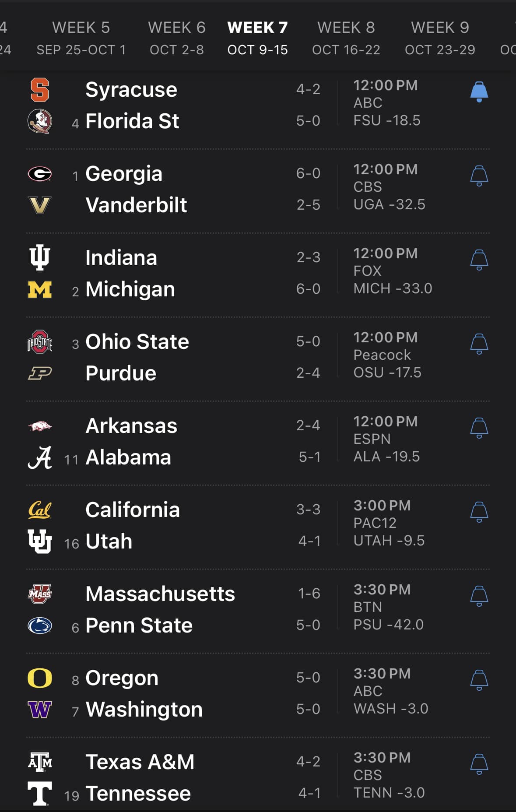Tap the Ohio State logo

point(39,342)
